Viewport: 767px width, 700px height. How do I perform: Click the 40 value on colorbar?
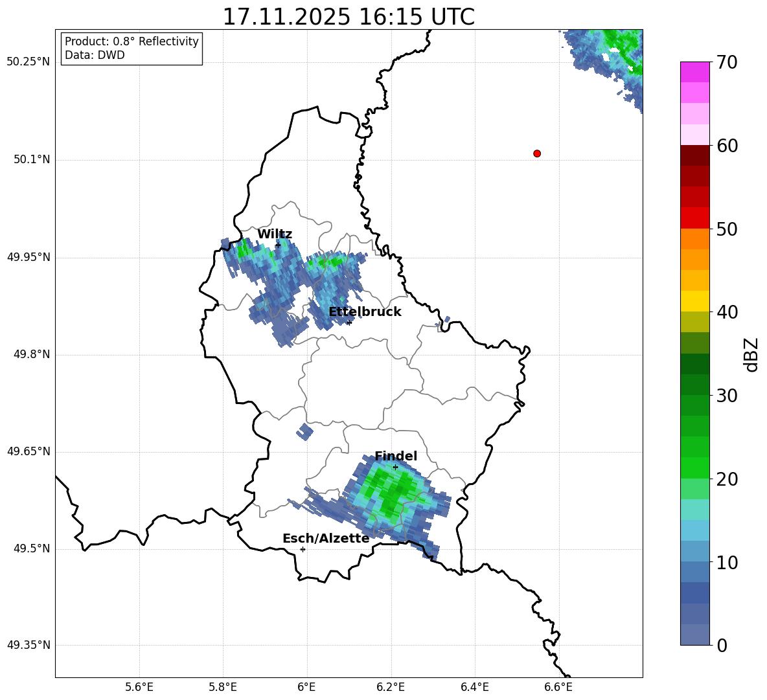[x=727, y=312]
